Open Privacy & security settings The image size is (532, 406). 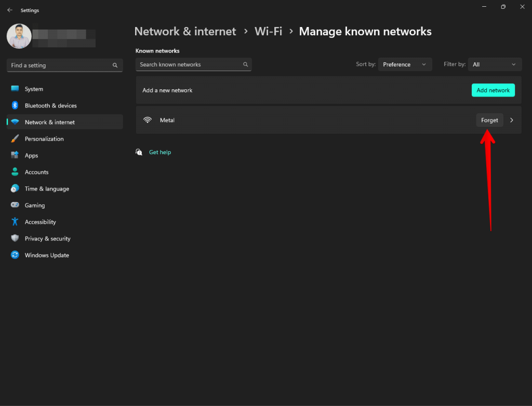pyautogui.click(x=65, y=238)
